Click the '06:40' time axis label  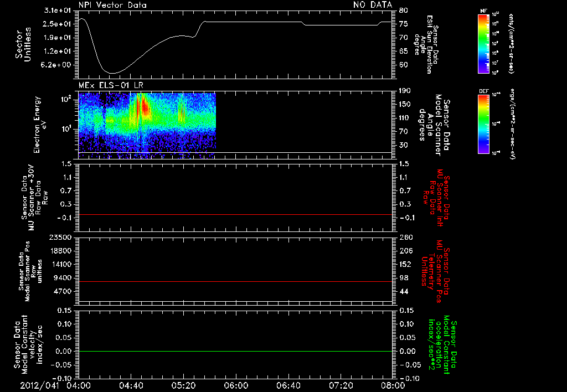[x=288, y=385]
